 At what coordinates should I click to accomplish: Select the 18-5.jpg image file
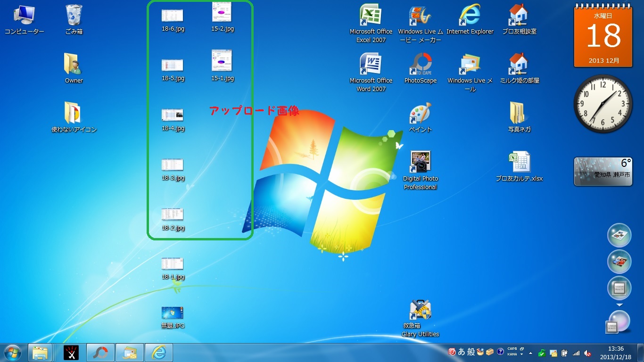tap(173, 70)
